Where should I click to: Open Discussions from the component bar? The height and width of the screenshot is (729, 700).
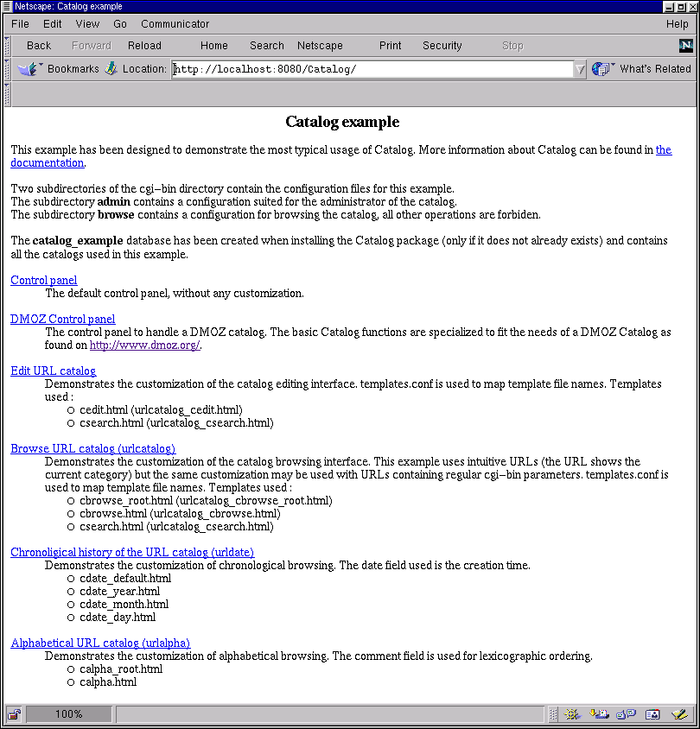[625, 714]
